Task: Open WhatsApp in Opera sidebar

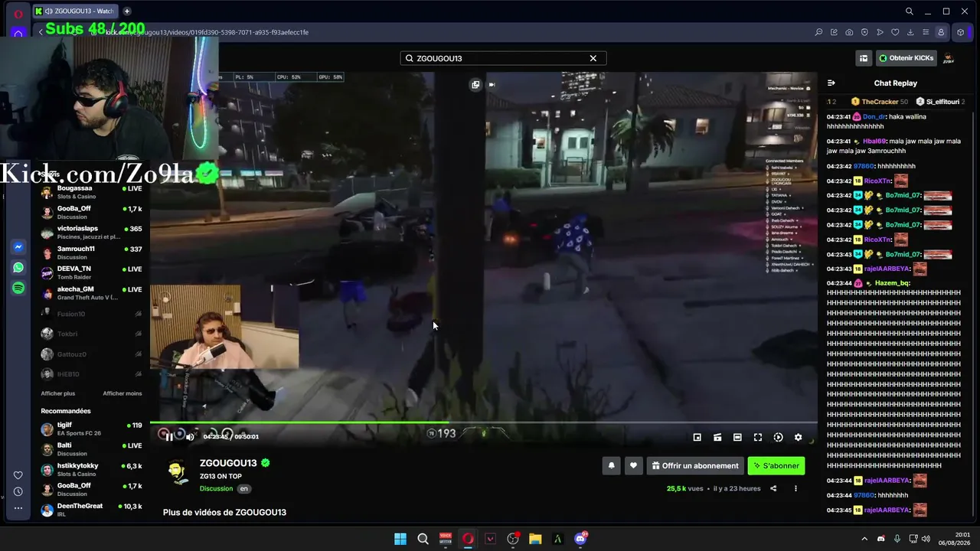Action: [18, 268]
